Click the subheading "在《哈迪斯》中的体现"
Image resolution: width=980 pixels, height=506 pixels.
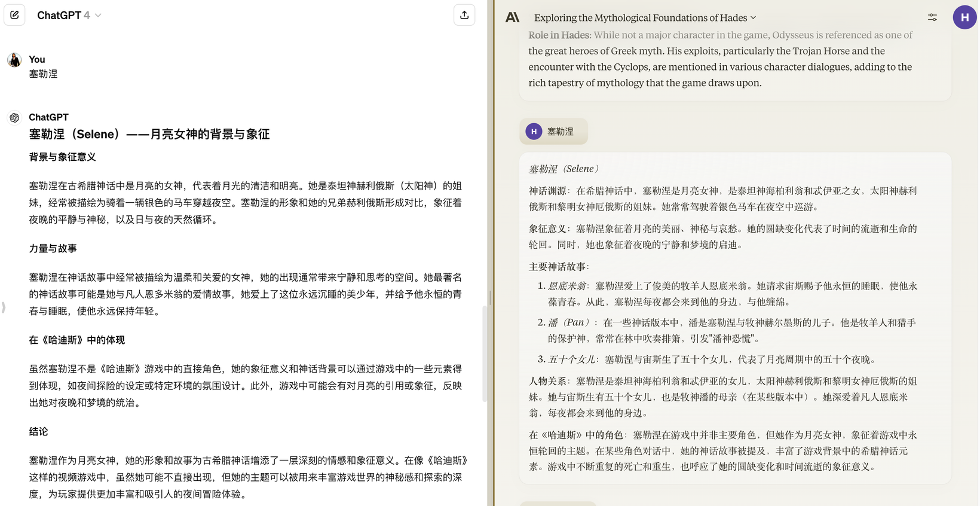(77, 340)
